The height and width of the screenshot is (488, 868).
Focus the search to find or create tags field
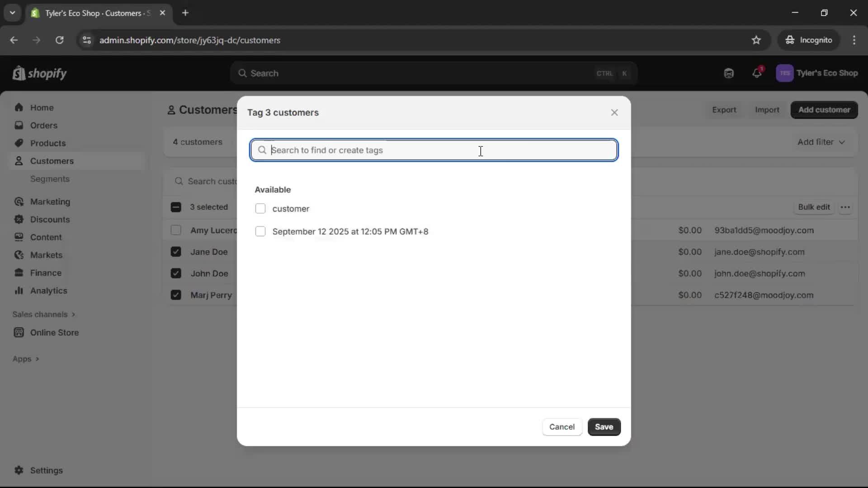click(x=433, y=150)
